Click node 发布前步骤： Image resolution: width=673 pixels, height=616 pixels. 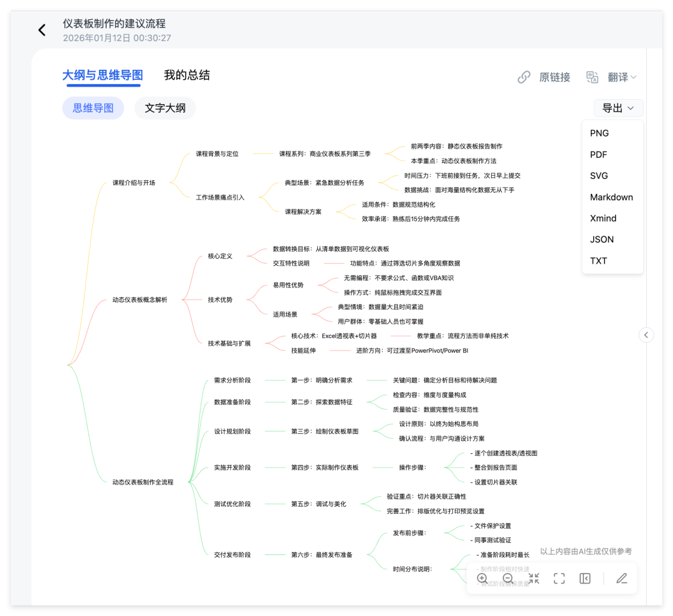coord(409,533)
